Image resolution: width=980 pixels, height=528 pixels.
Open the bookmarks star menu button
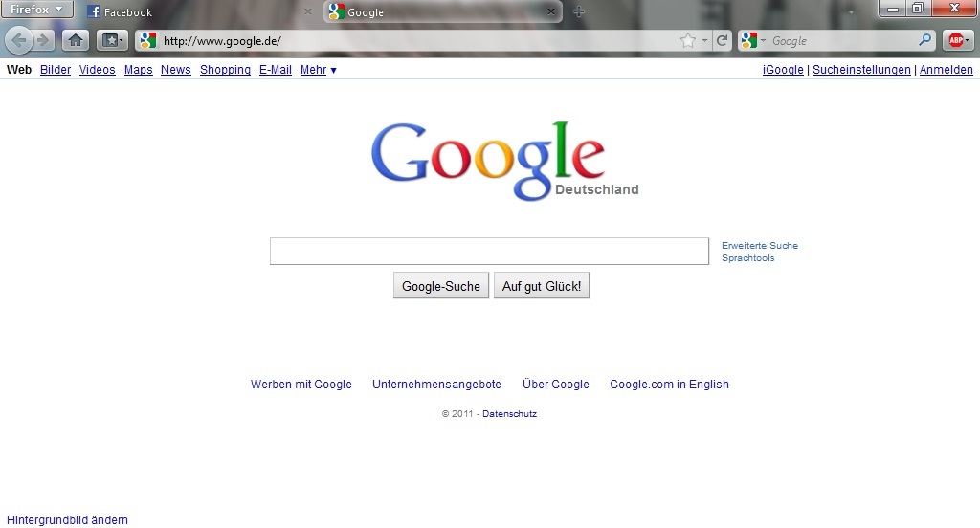tap(112, 40)
